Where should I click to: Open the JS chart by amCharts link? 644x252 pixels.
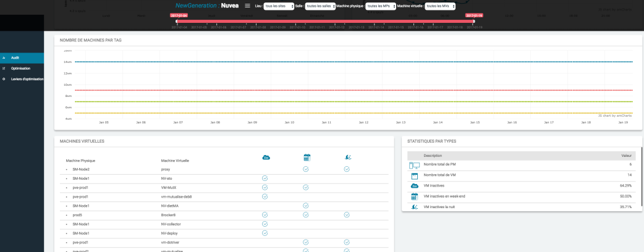click(615, 115)
